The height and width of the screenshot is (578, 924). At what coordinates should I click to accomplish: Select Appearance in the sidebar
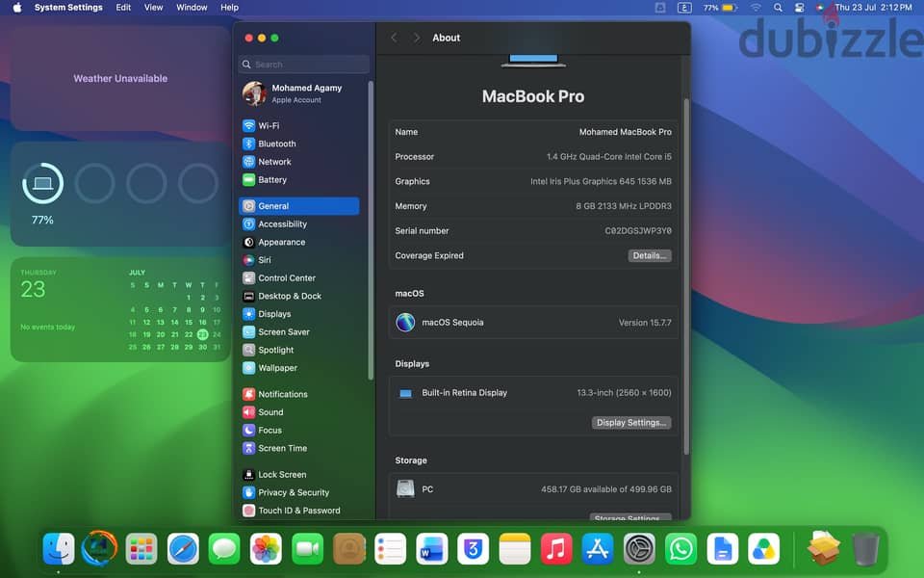(299, 242)
